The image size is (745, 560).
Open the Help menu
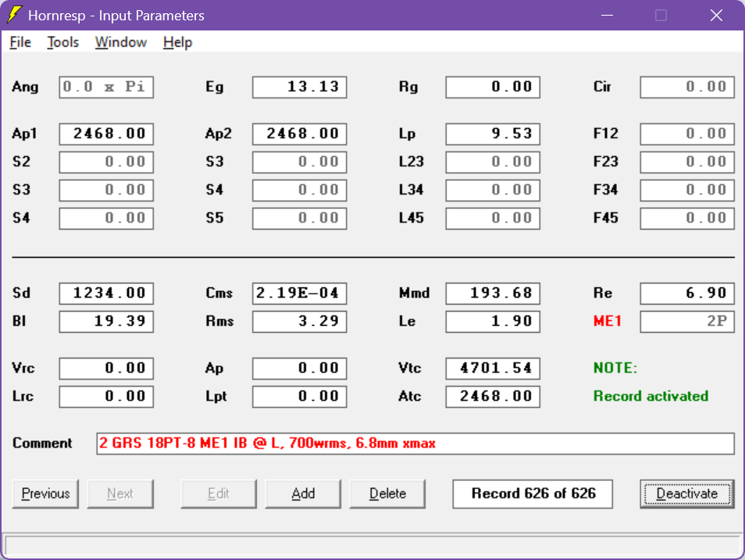[177, 42]
